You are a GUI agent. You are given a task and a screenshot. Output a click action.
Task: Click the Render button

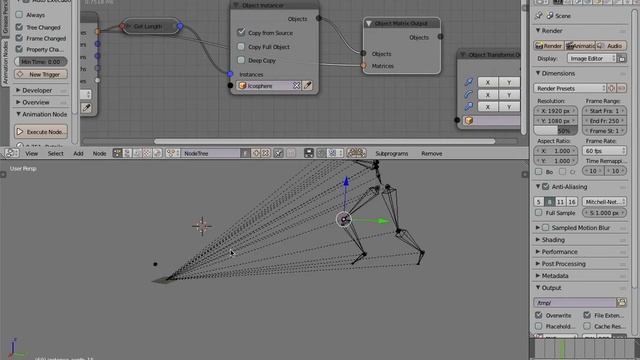[x=549, y=46]
